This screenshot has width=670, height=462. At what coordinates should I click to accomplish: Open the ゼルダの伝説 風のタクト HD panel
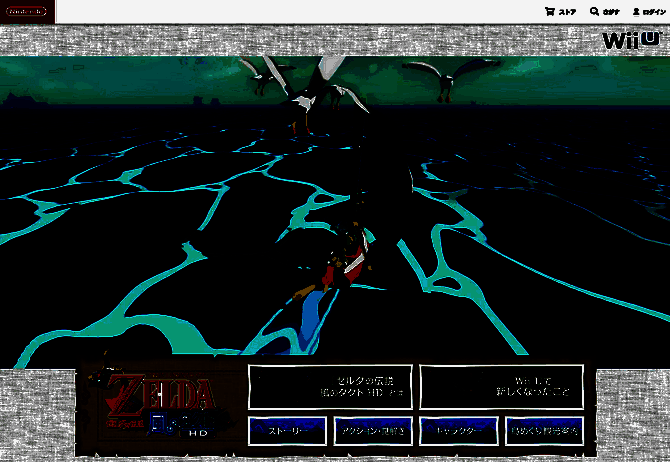pyautogui.click(x=329, y=386)
